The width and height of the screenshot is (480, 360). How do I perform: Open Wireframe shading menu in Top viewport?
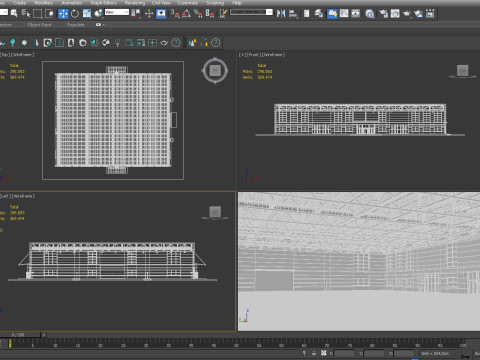[22, 55]
